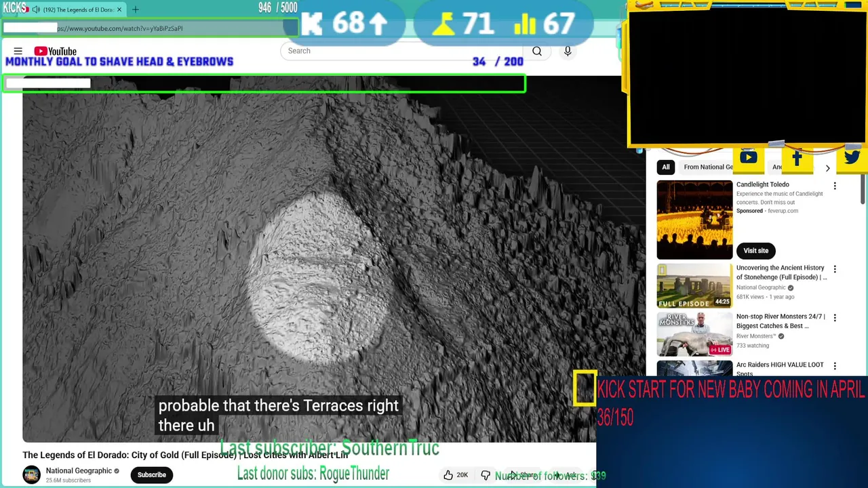Start voice search with the microphone icon
Image resolution: width=868 pixels, height=488 pixels.
[x=568, y=51]
